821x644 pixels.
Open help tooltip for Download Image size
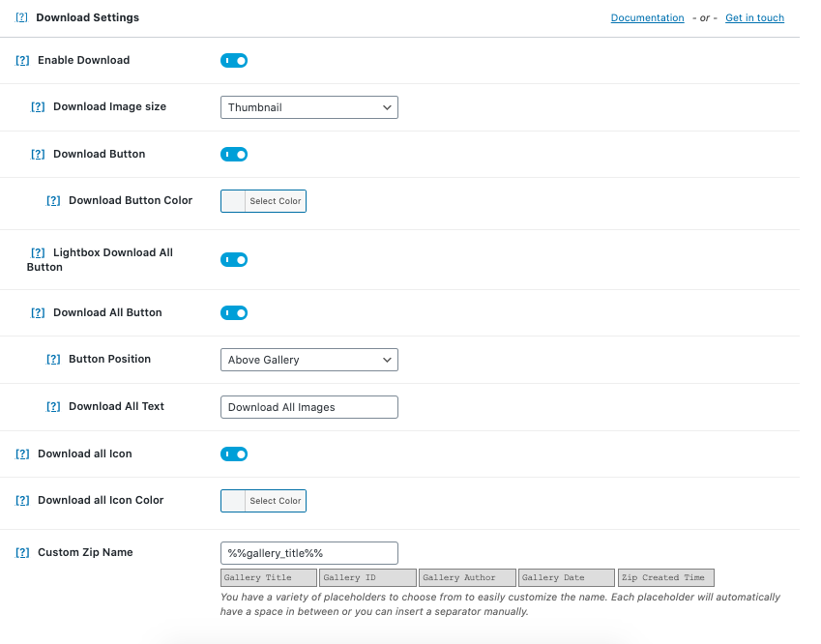(38, 106)
